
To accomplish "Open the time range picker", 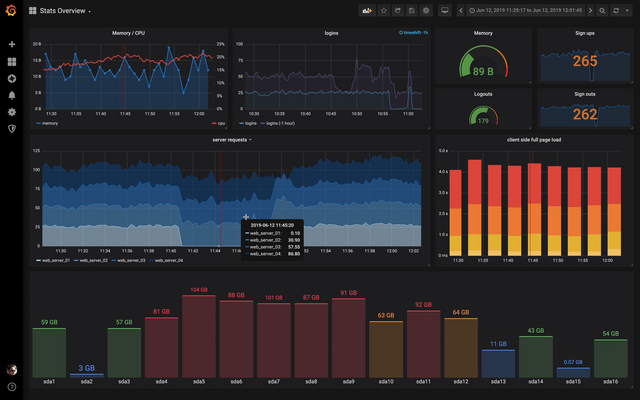I will pos(525,11).
